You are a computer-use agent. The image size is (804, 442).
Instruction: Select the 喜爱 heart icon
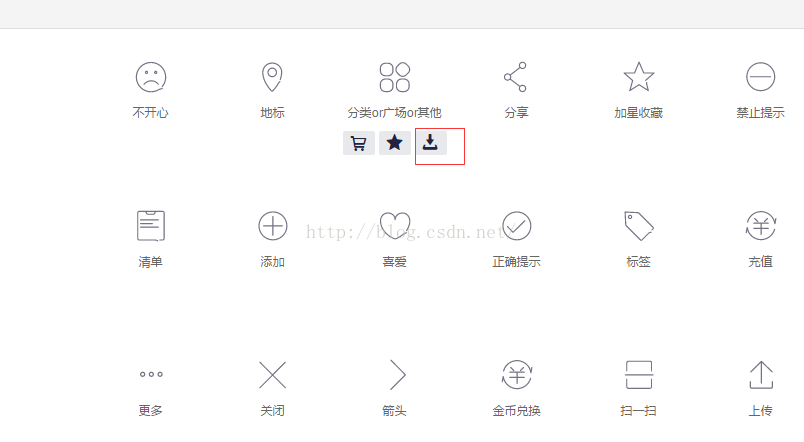click(395, 226)
